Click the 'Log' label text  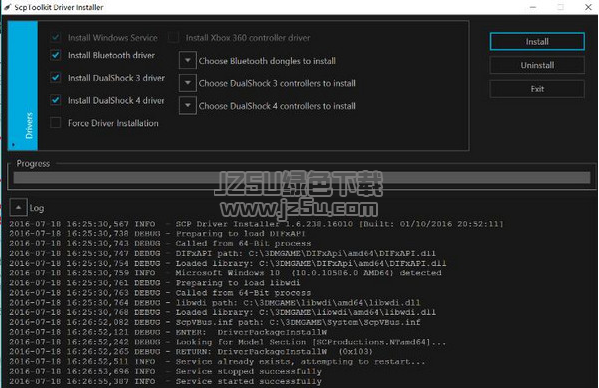tap(37, 208)
